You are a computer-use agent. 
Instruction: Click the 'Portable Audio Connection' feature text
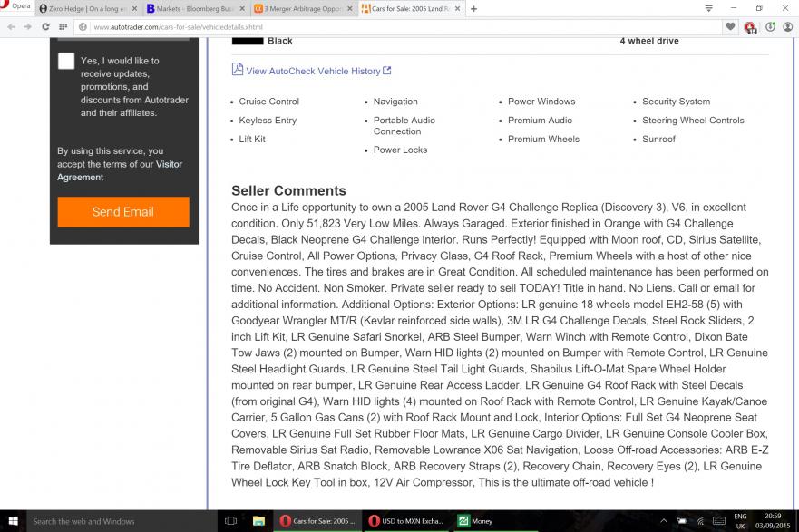pos(404,126)
